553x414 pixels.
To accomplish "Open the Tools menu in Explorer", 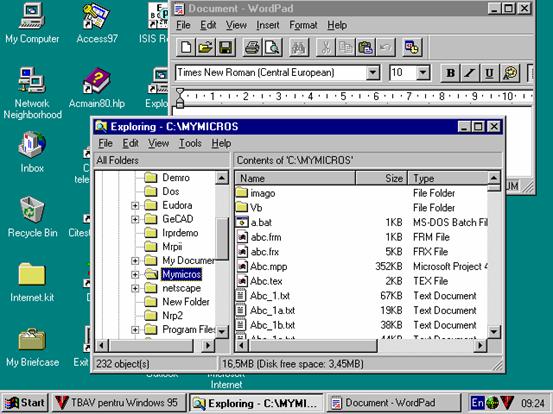I will [190, 143].
